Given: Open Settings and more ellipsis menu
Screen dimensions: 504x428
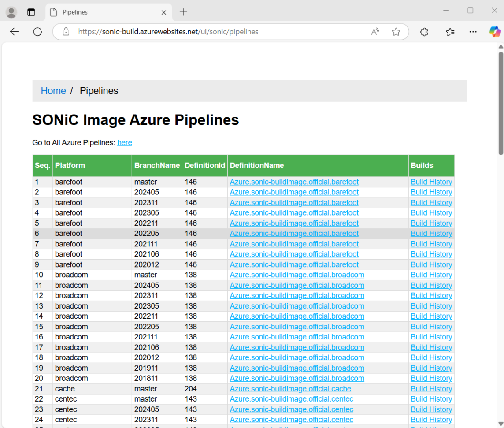Looking at the screenshot, I should 473,32.
